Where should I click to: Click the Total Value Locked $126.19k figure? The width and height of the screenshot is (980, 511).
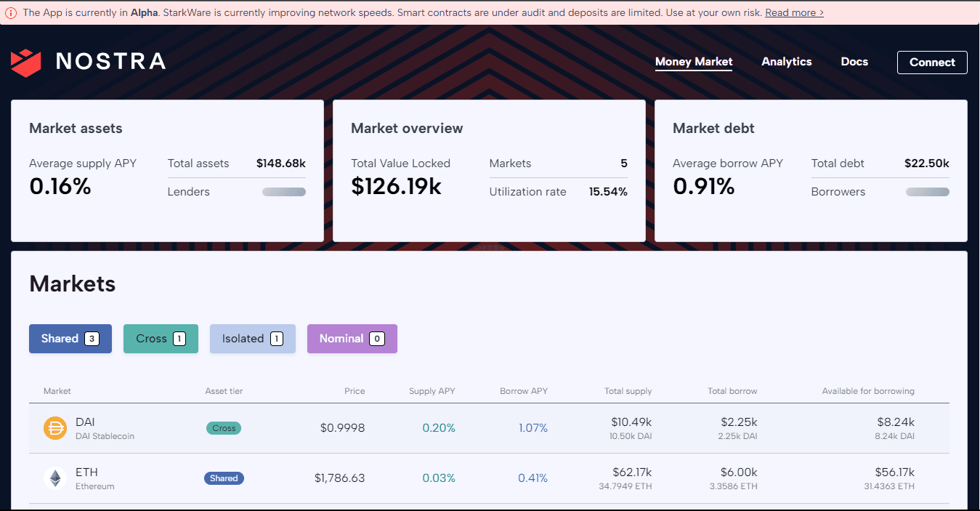coord(397,187)
